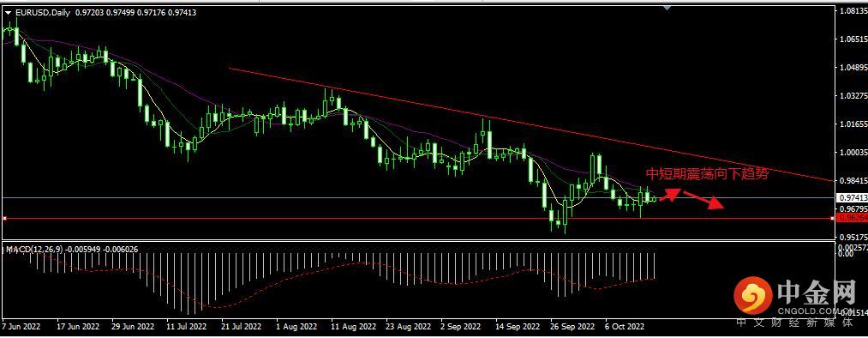Viewport: 868px width, 338px height.
Task: Select the EURUSD,Daily chart title text
Action: point(42,13)
